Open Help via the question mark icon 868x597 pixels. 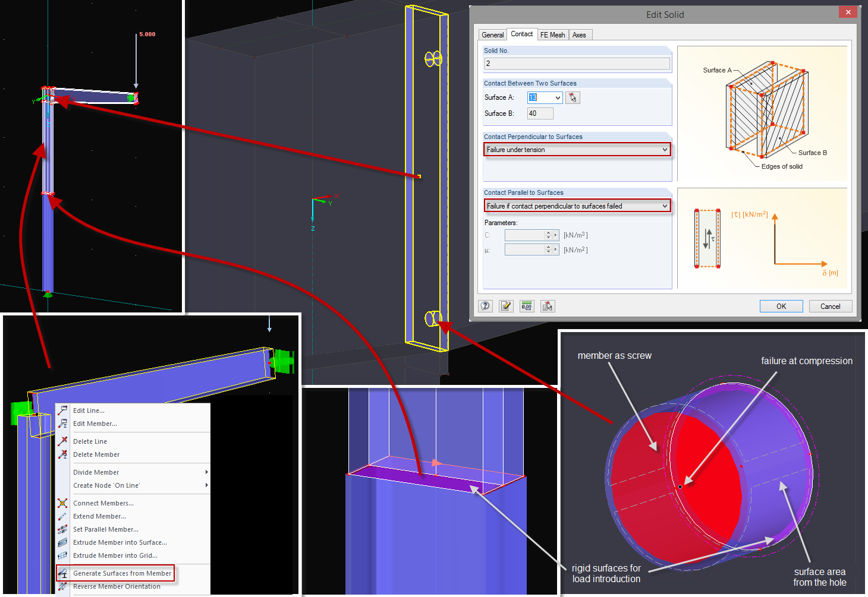pyautogui.click(x=485, y=305)
